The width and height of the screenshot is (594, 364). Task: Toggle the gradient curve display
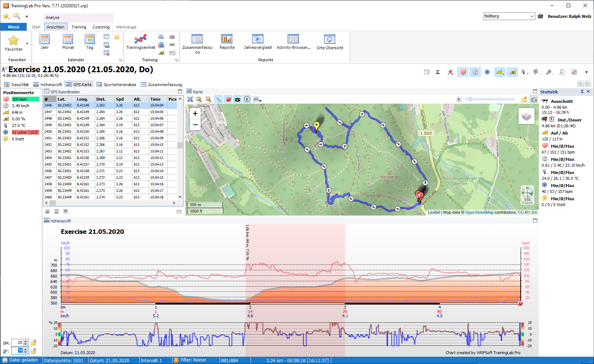(x=513, y=72)
